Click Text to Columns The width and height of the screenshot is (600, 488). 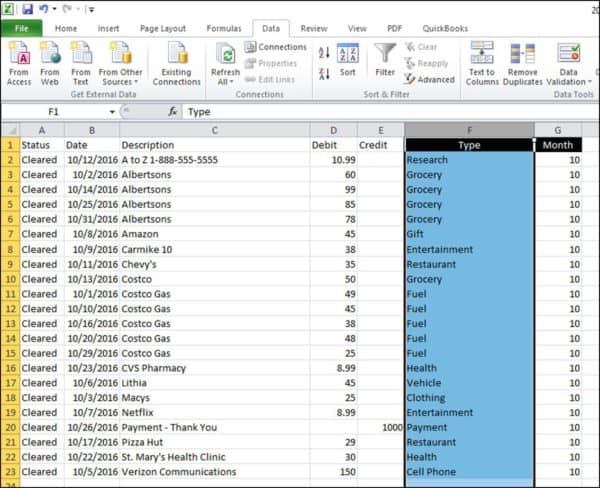(x=482, y=64)
